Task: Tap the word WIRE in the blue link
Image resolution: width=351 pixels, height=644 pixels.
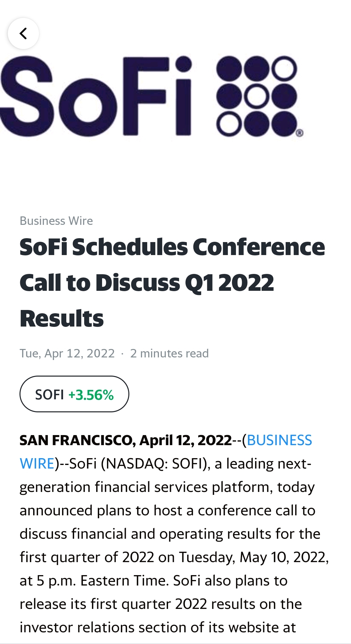Action: tap(37, 464)
